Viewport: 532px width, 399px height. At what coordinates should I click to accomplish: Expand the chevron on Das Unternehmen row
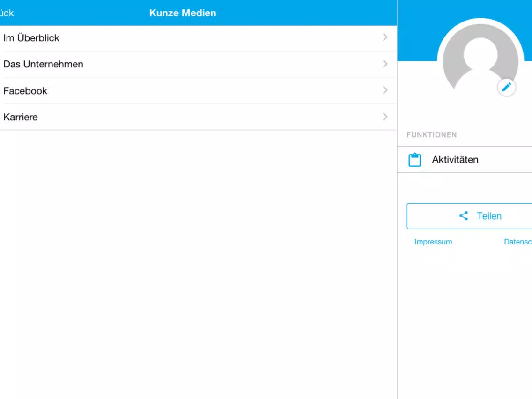[x=385, y=64]
